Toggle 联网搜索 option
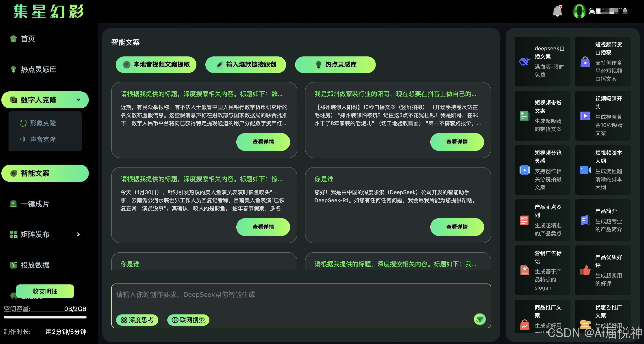This screenshot has width=644, height=344. pyautogui.click(x=188, y=320)
